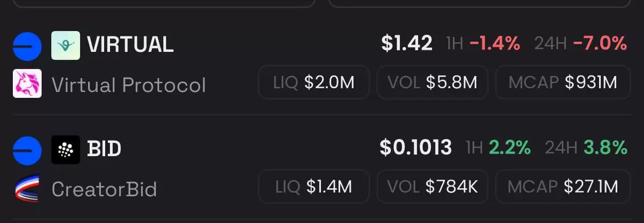The image size is (644, 223).
Task: Click the LIQ $2.0M box
Action: click(314, 82)
